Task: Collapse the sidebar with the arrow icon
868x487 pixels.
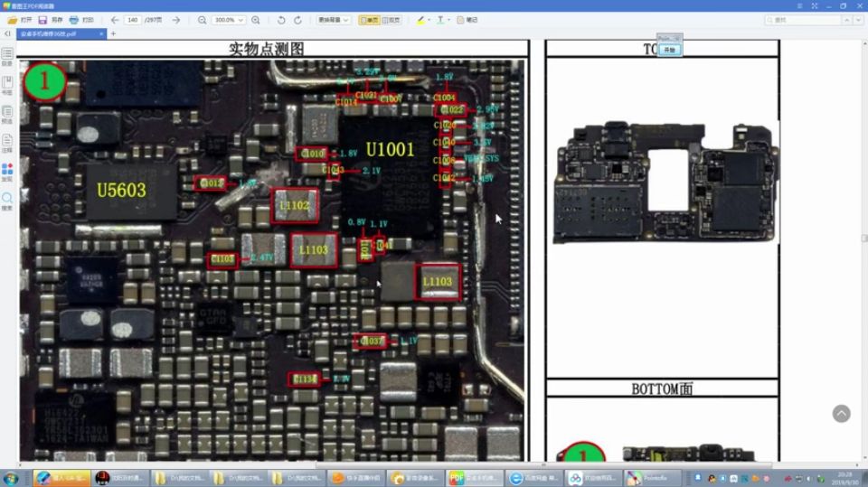Action: tap(7, 33)
